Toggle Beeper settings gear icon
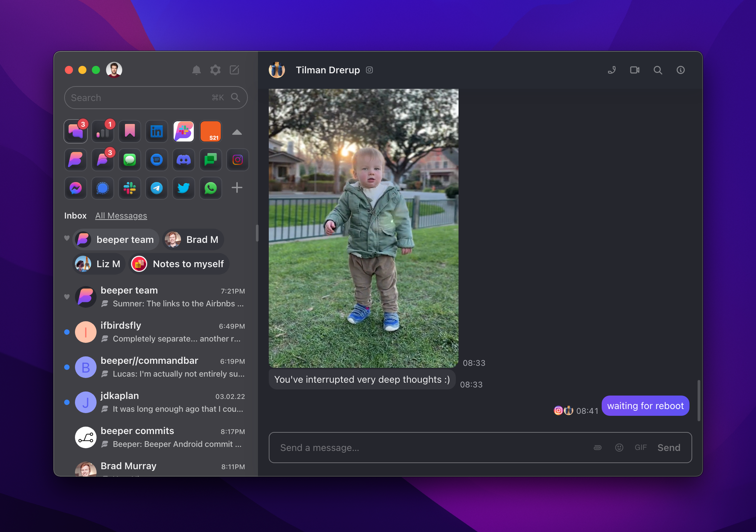This screenshot has height=532, width=756. [x=215, y=69]
